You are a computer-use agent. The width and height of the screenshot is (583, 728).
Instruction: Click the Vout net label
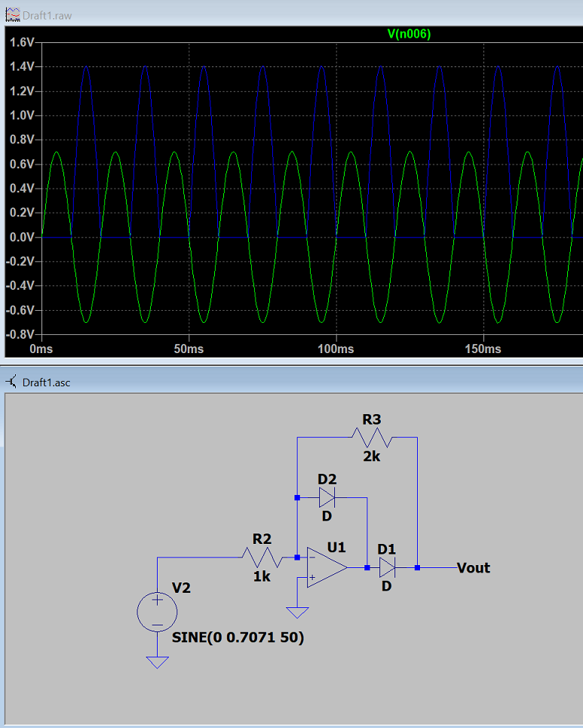click(x=474, y=568)
